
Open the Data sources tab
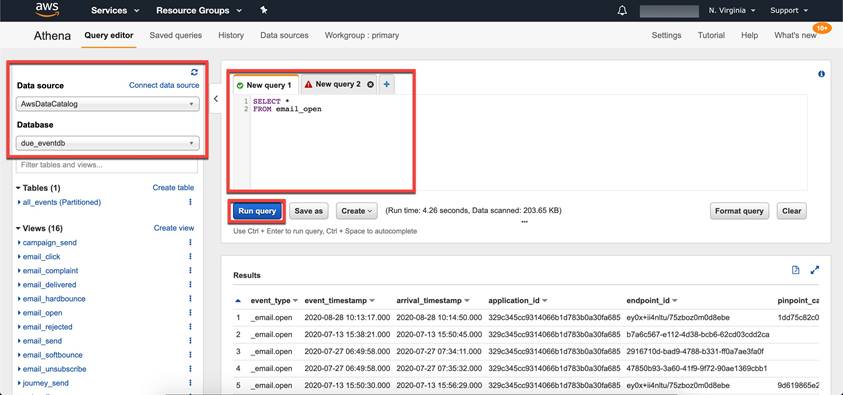pyautogui.click(x=284, y=35)
